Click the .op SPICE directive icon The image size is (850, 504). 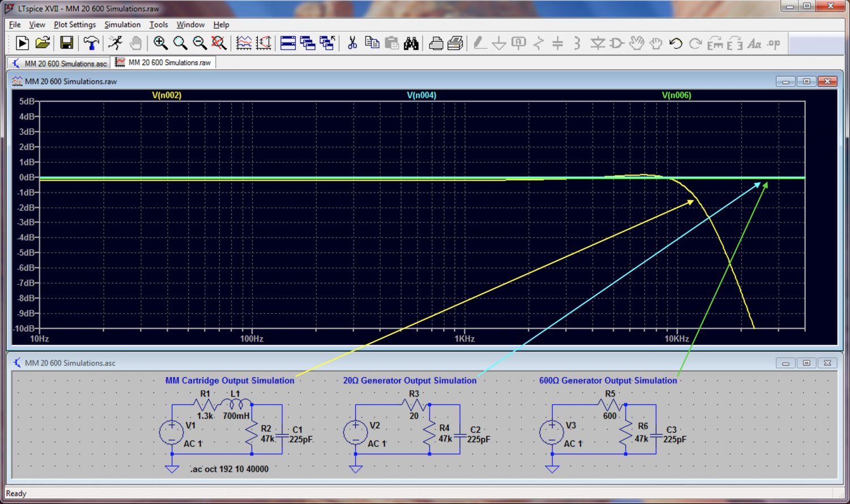coord(774,43)
